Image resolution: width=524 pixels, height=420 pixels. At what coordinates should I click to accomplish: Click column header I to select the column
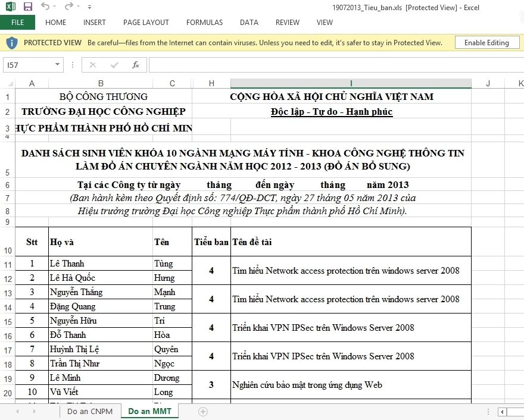pos(351,83)
